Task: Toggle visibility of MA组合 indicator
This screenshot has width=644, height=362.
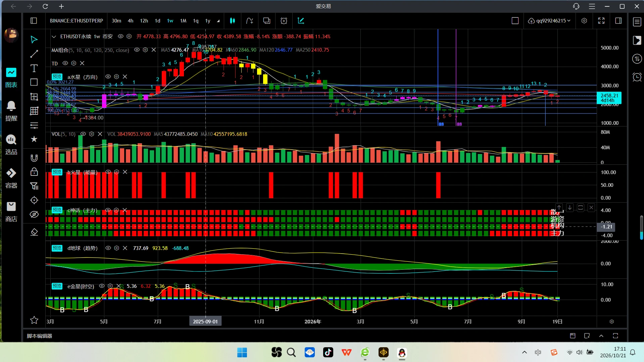Action: click(137, 50)
